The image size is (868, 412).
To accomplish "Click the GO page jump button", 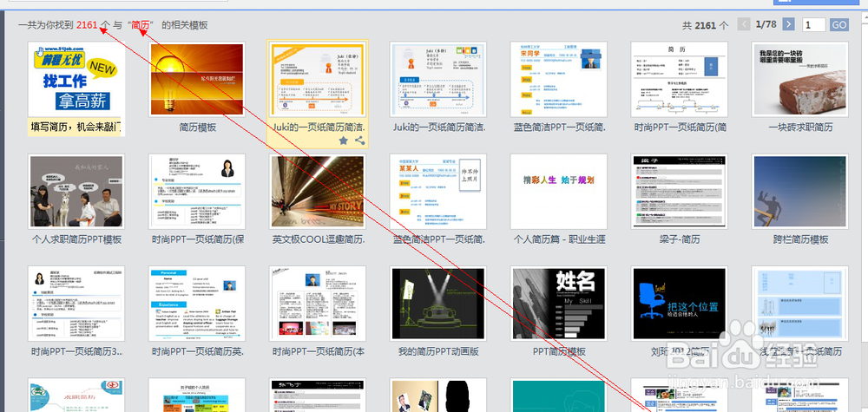I will pyautogui.click(x=839, y=25).
